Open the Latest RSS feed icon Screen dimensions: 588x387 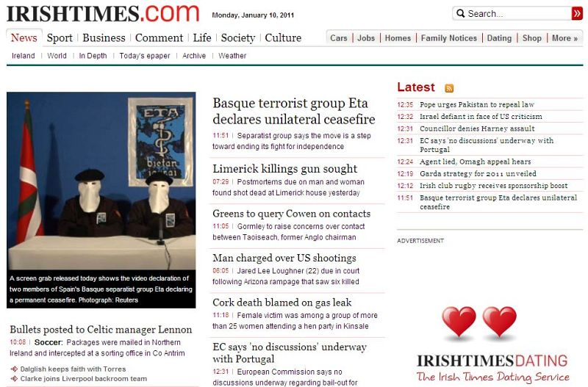pyautogui.click(x=449, y=88)
